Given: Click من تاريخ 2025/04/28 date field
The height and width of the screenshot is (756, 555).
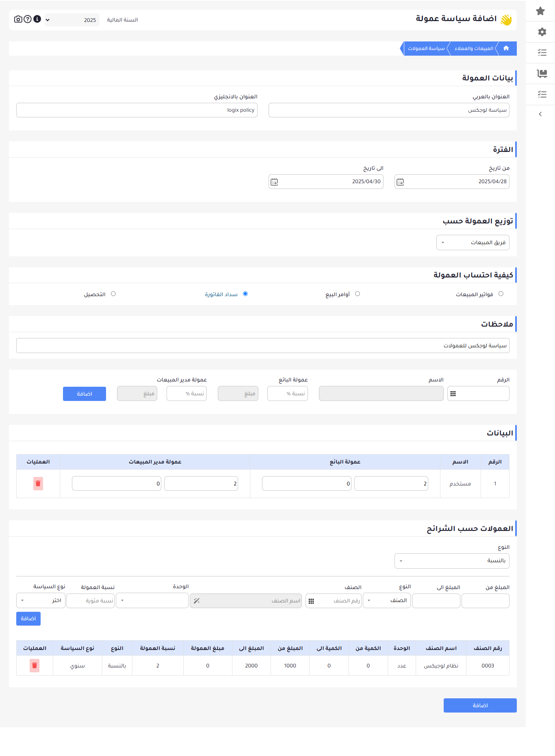Looking at the screenshot, I should [x=452, y=182].
